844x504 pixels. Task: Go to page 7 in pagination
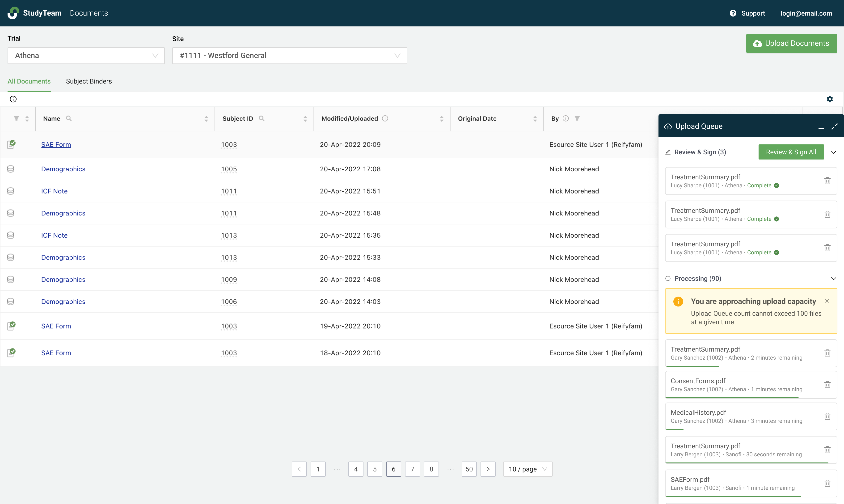click(412, 469)
